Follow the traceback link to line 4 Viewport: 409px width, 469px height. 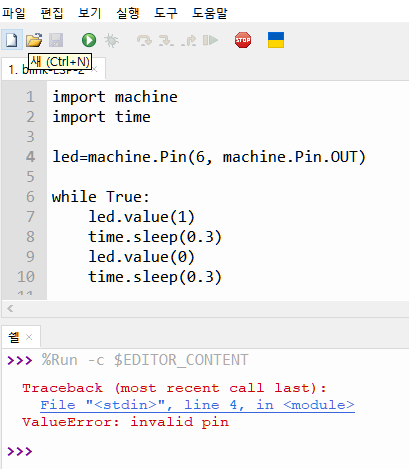[197, 405]
